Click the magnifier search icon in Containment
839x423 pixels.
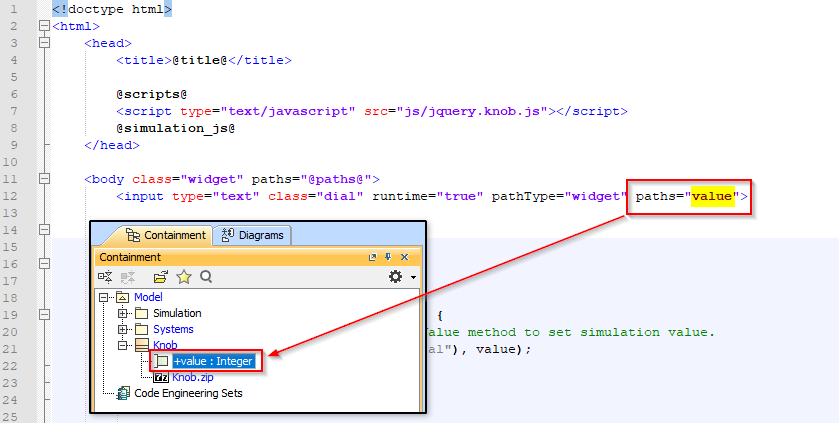tap(206, 277)
